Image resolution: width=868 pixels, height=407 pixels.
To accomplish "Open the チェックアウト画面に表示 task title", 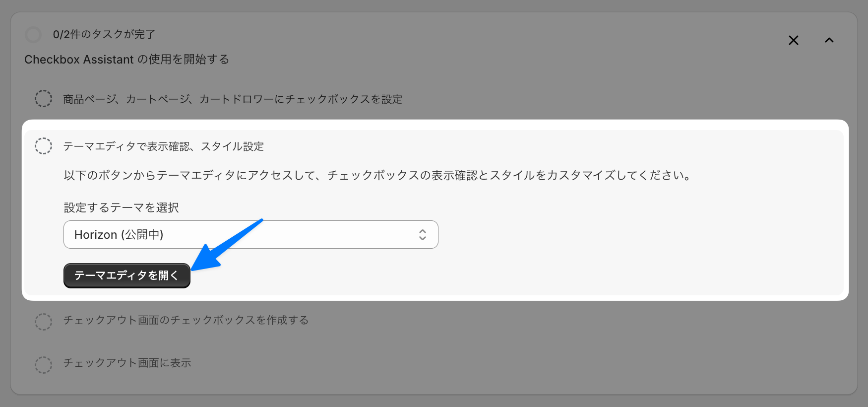I will click(127, 363).
